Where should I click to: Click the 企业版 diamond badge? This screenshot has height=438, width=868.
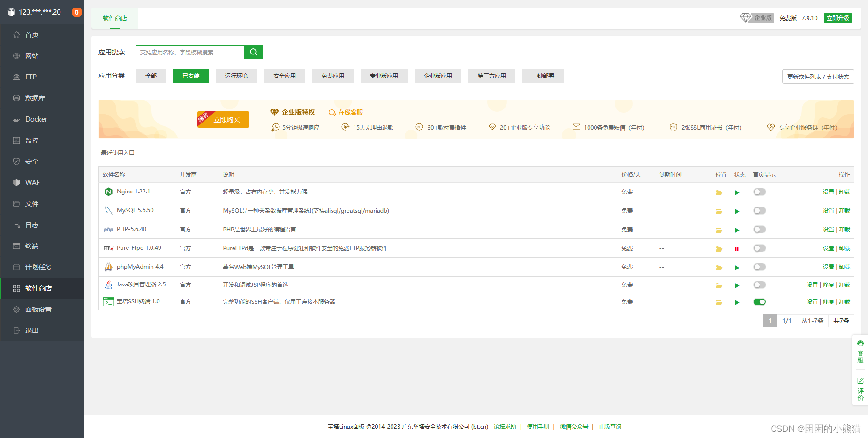pos(757,18)
